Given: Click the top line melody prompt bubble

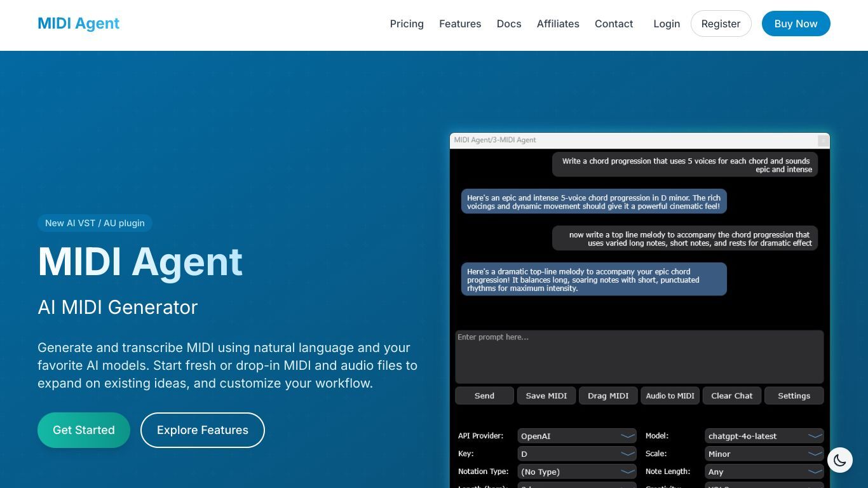Looking at the screenshot, I should (x=685, y=238).
